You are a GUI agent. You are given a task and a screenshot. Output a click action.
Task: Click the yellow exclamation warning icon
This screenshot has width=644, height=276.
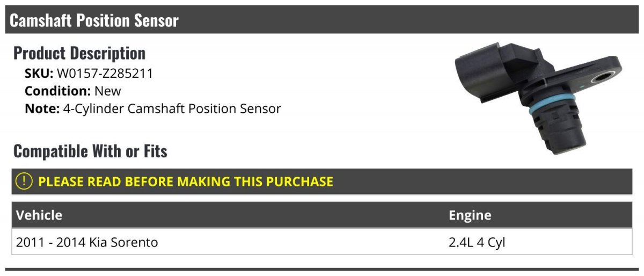[x=25, y=181]
